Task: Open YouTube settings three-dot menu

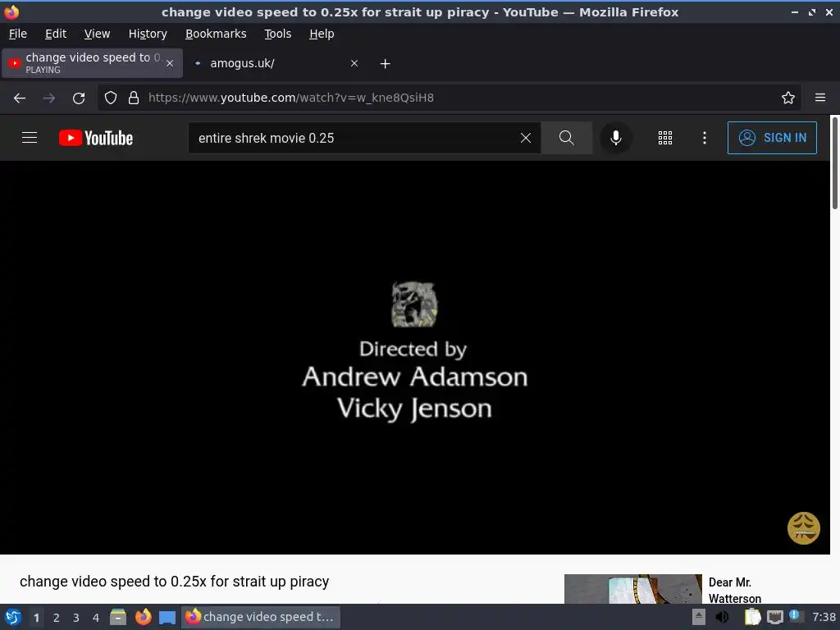Action: (x=705, y=138)
